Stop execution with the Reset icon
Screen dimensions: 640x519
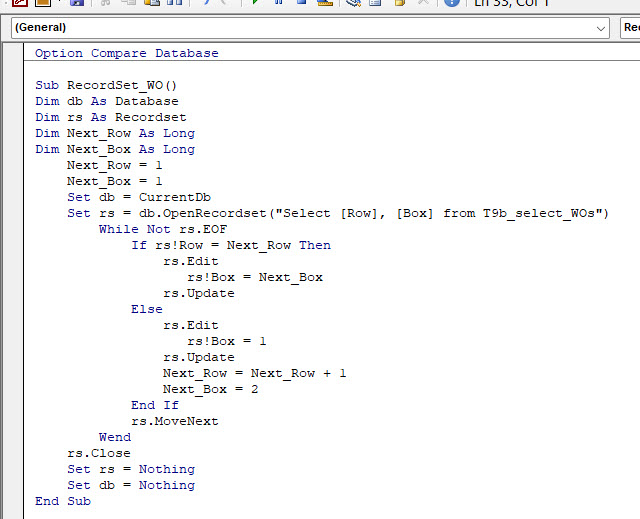[x=302, y=2]
